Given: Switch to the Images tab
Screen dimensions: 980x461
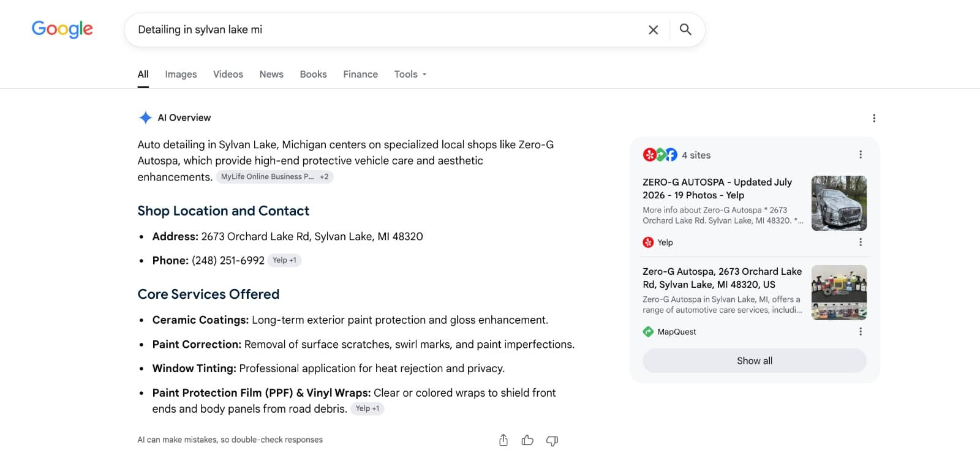Looking at the screenshot, I should [x=181, y=74].
